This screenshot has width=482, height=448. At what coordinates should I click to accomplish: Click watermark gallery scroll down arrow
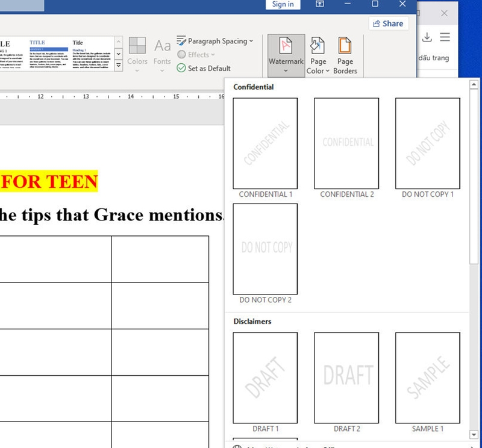[x=474, y=435]
